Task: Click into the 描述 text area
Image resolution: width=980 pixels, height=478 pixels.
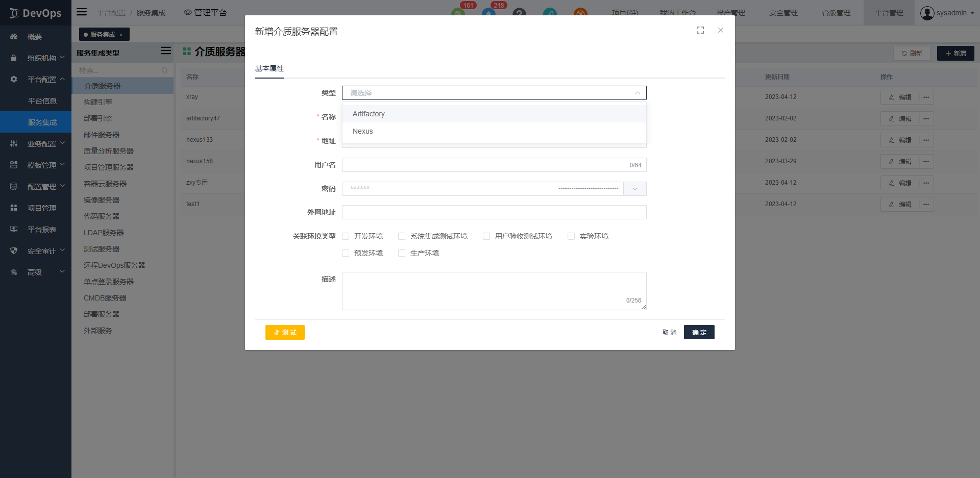Action: 494,291
